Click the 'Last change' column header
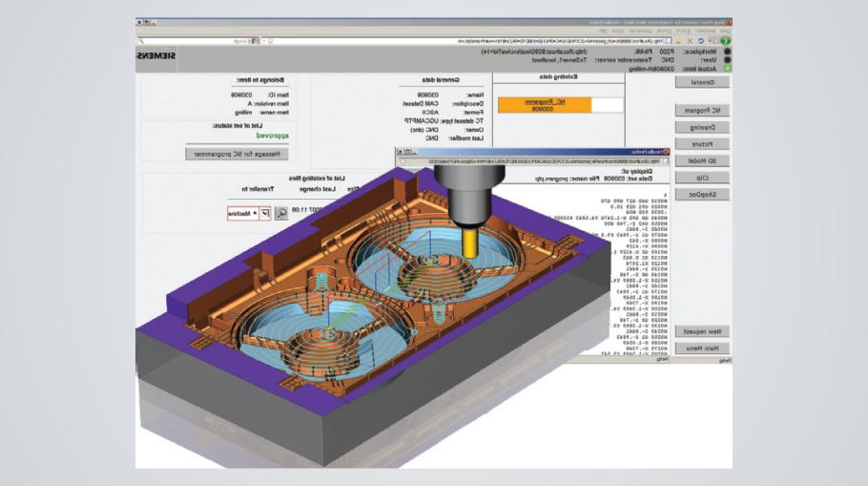The height and width of the screenshot is (486, 868). click(318, 189)
